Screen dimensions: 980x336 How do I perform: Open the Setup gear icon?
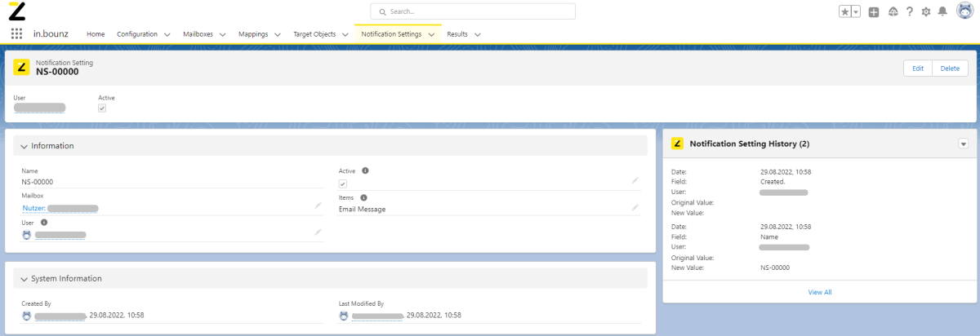tap(926, 11)
